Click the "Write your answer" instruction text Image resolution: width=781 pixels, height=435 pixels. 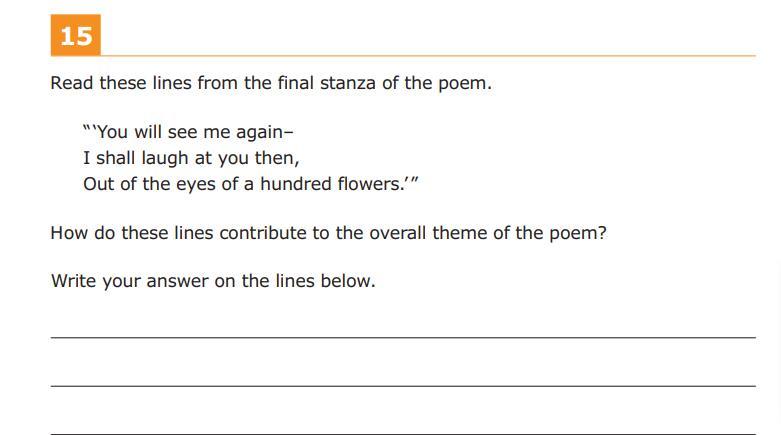[x=213, y=281]
